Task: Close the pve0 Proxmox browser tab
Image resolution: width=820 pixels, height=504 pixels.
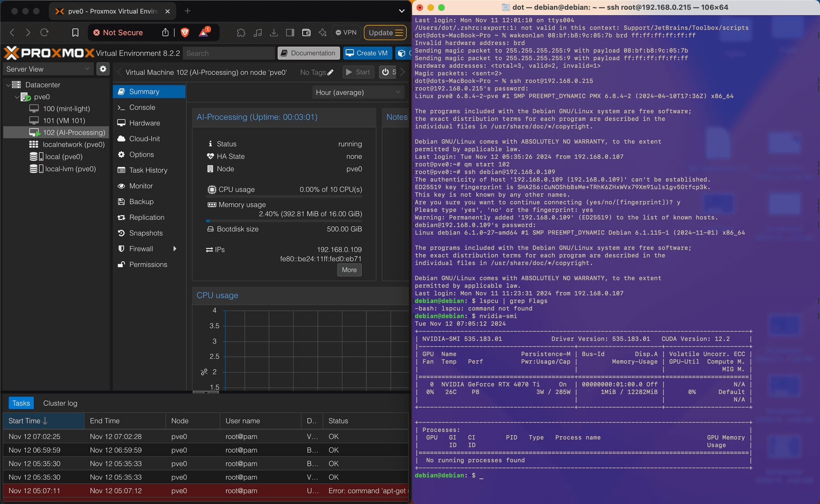Action: point(167,12)
